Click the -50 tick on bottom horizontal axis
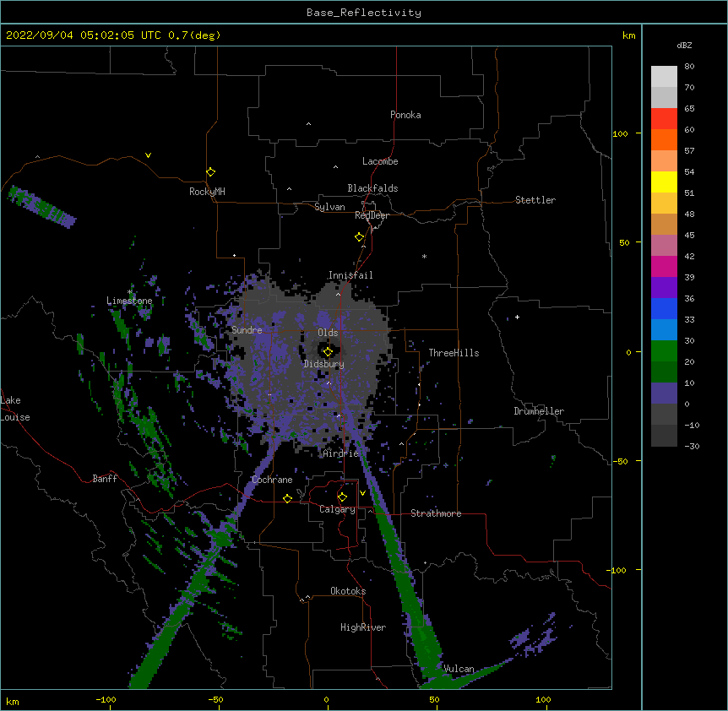This screenshot has width=728, height=711. (215, 700)
